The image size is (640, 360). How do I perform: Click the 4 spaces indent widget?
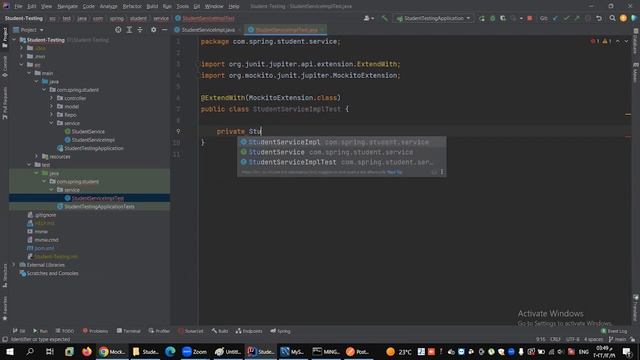[x=593, y=339]
